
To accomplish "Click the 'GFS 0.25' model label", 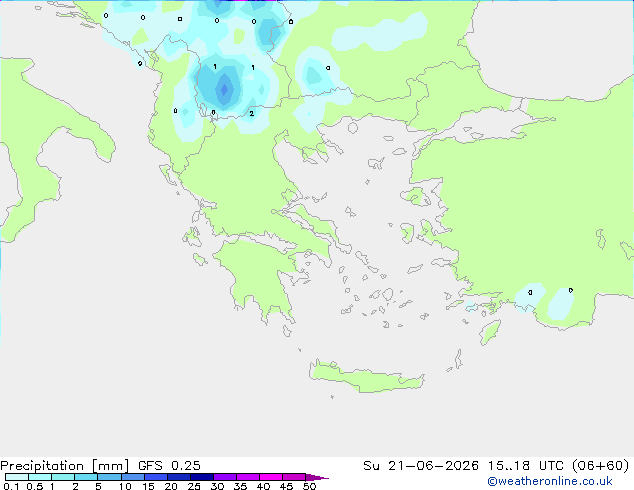I will pos(169,466).
